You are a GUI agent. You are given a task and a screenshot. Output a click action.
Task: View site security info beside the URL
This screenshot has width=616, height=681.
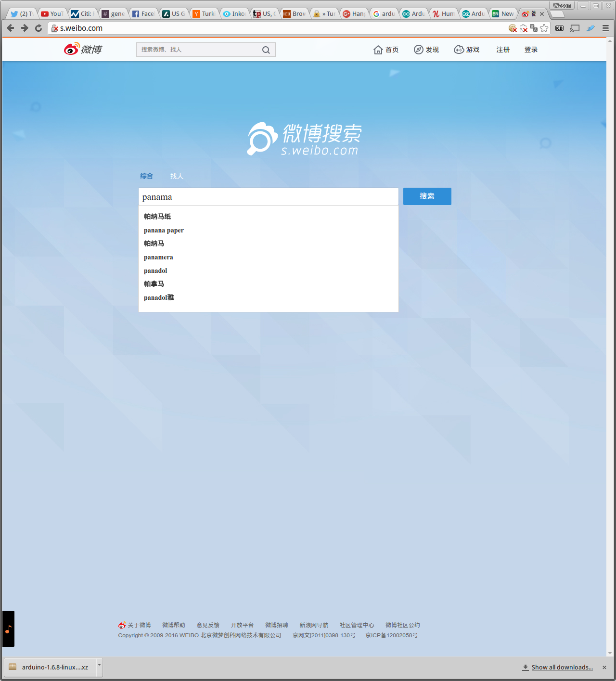point(55,28)
